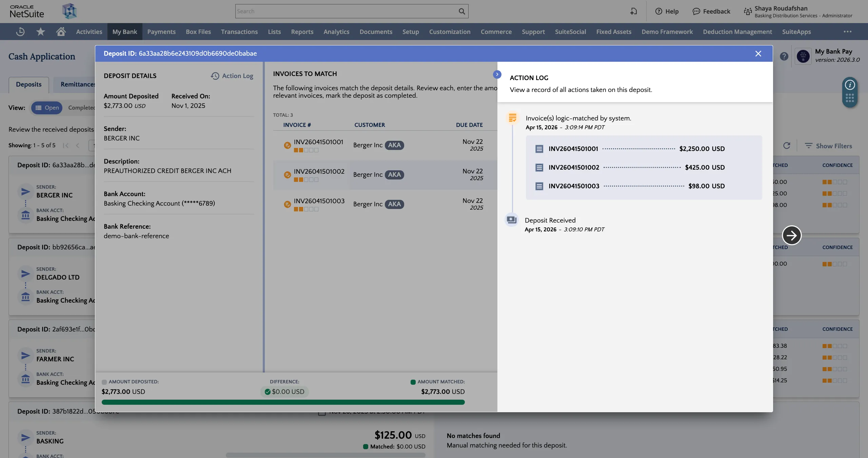Click the question mark help icon
Image resolution: width=868 pixels, height=458 pixels.
coord(784,56)
